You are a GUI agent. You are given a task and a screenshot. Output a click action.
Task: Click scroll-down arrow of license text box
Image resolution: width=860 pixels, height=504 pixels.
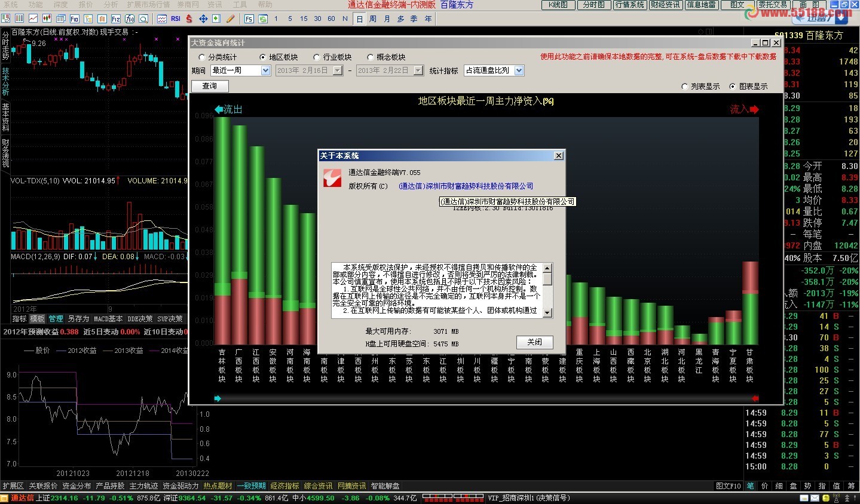coord(547,313)
